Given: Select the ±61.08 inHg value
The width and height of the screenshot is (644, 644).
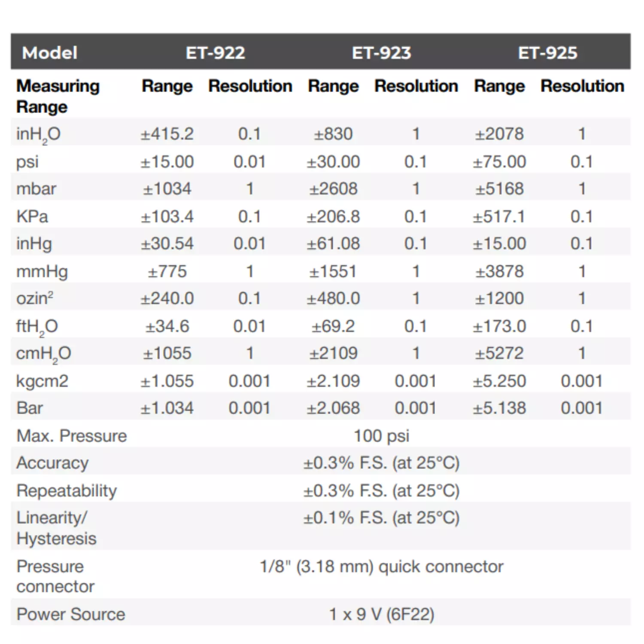Looking at the screenshot, I should (x=333, y=244).
